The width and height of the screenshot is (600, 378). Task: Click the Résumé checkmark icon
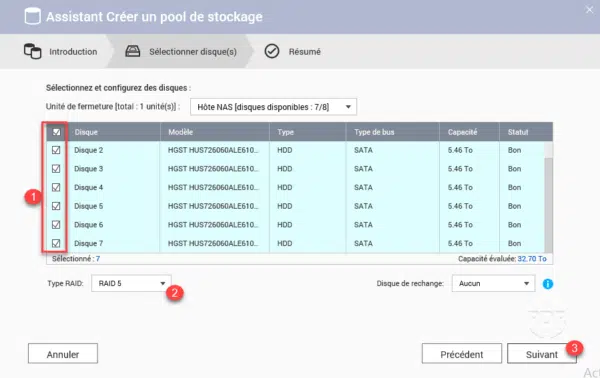pyautogui.click(x=272, y=51)
